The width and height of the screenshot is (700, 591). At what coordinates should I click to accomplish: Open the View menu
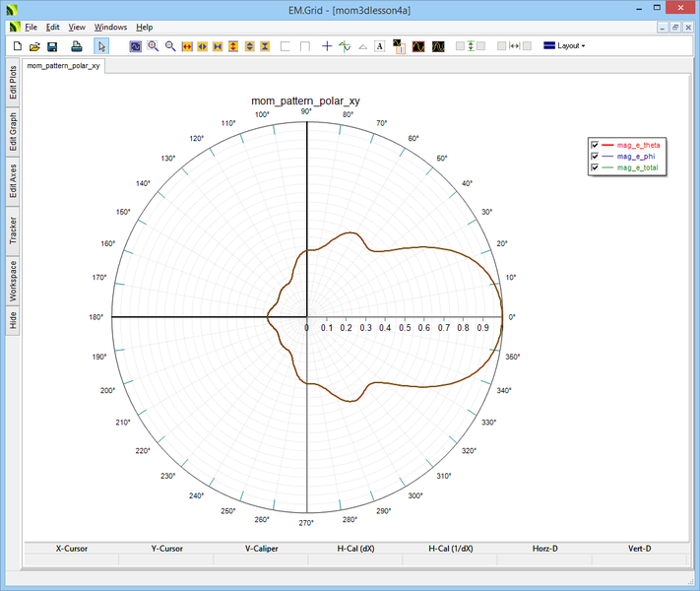point(77,27)
